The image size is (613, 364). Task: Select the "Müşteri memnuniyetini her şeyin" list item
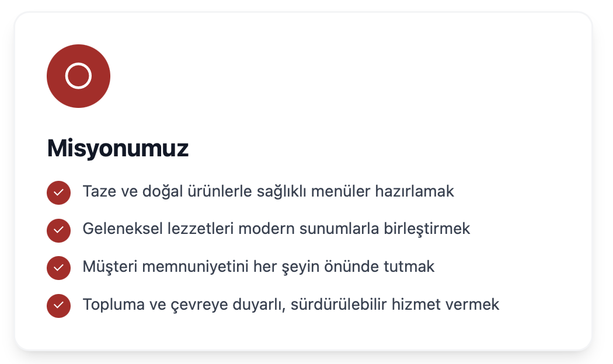pos(259,267)
